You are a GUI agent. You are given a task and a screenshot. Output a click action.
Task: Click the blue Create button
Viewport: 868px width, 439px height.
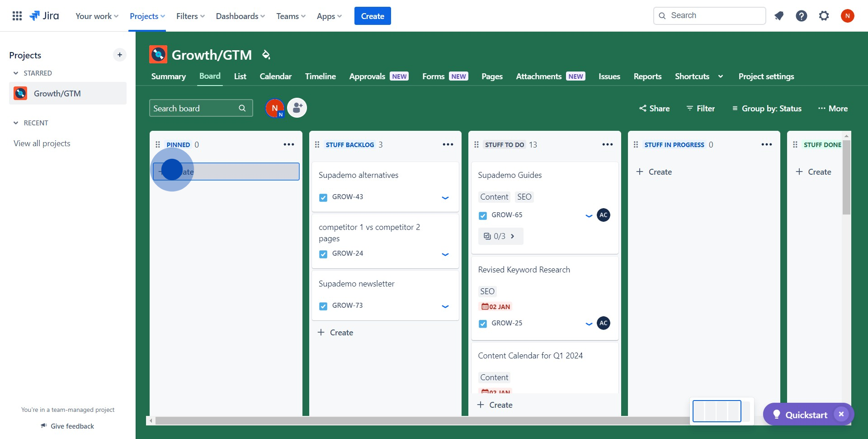[x=373, y=16]
